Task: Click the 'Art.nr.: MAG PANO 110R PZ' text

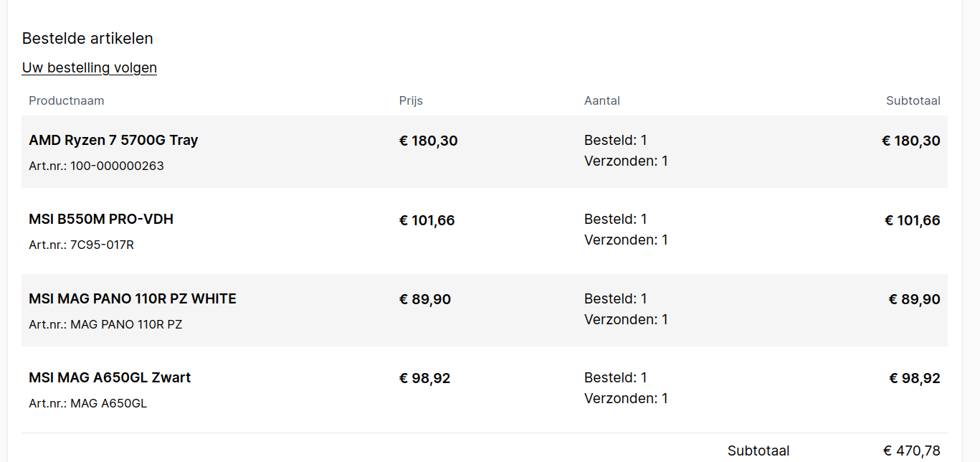Action: (105, 324)
